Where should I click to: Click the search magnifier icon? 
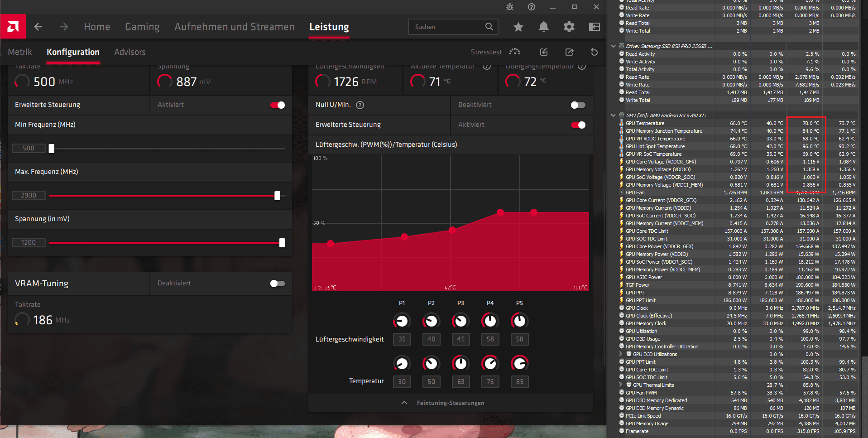pyautogui.click(x=489, y=27)
